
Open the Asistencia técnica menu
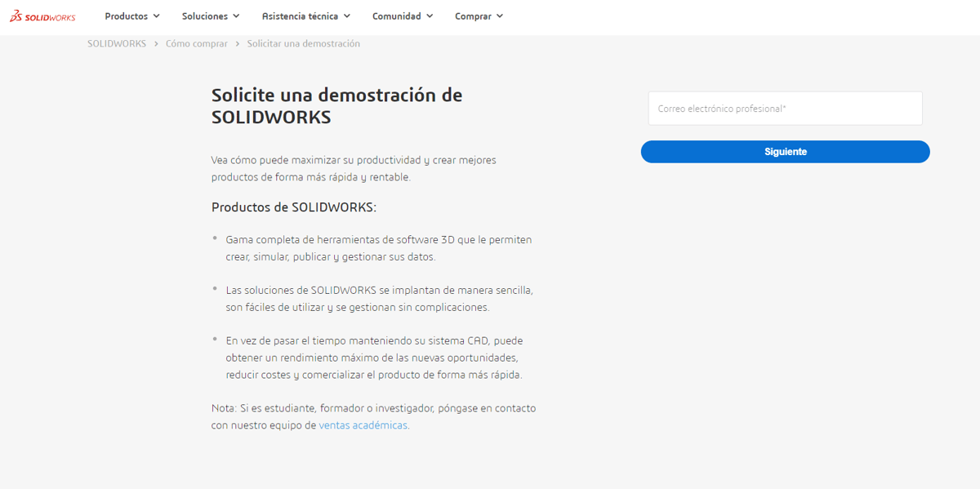[x=306, y=16]
